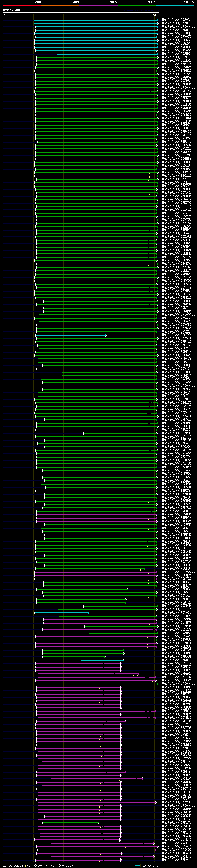This screenshot has width=197, height=868.
Task: Select label UniRef100_B6TVJ5
Action: [177, 725]
